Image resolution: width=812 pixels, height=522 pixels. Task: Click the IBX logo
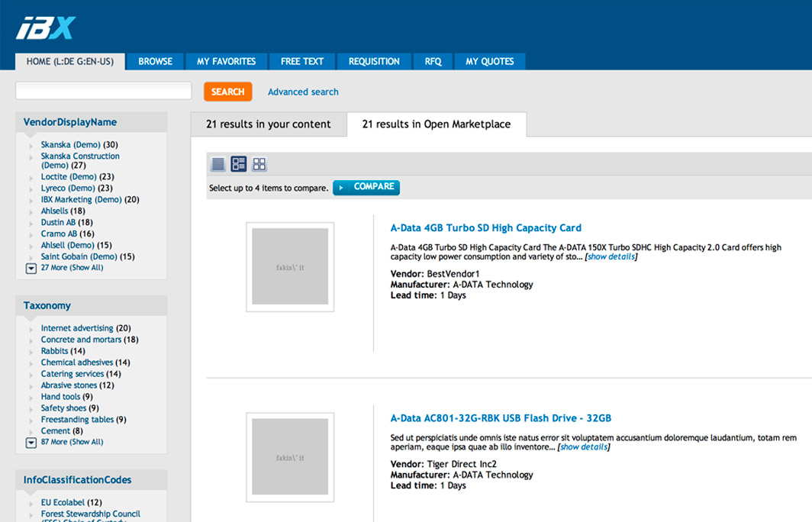pyautogui.click(x=46, y=28)
